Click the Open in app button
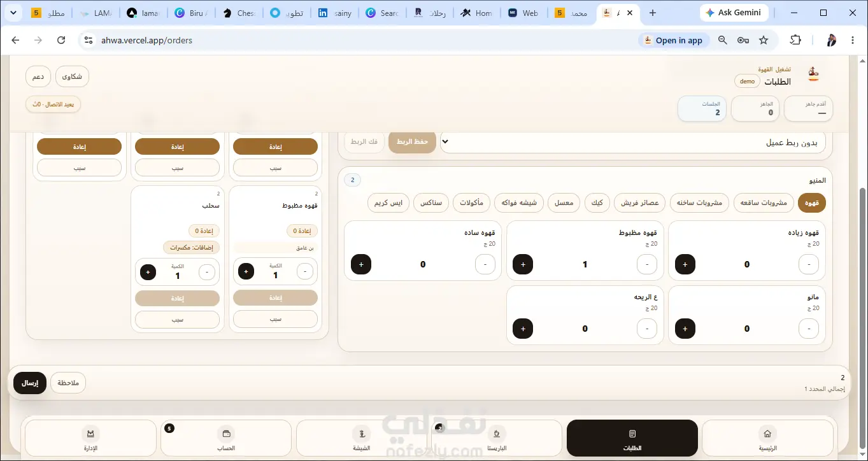868x461 pixels. tap(673, 40)
